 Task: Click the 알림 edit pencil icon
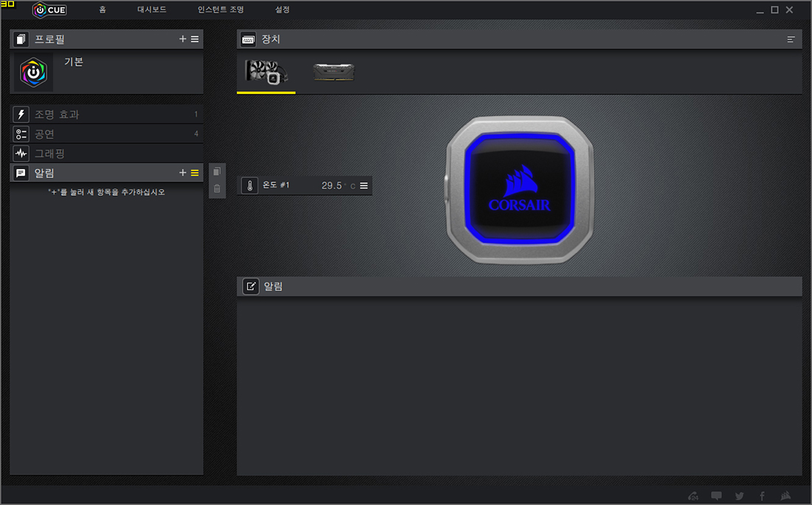tap(251, 286)
